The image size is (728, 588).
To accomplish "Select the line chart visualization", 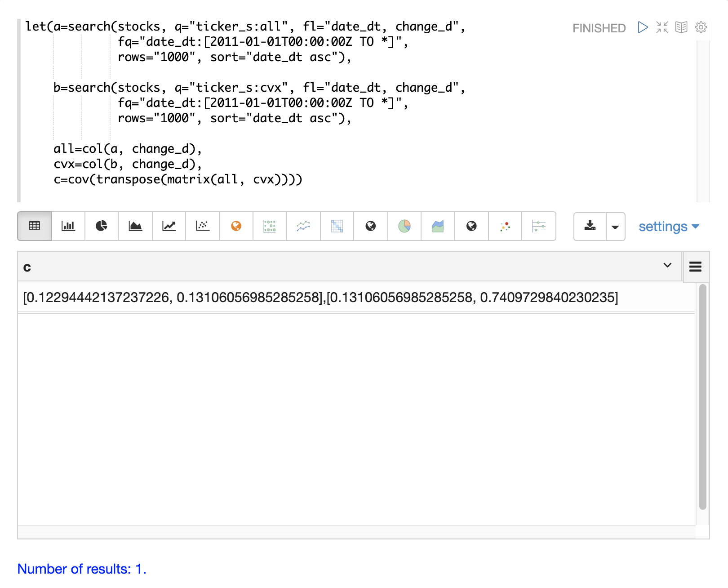I will pos(169,226).
